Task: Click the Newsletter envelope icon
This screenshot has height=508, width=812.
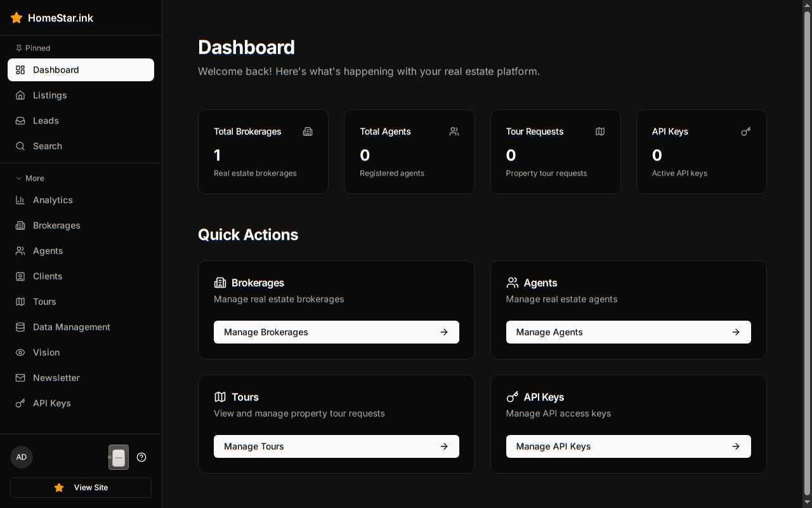Action: pos(20,378)
